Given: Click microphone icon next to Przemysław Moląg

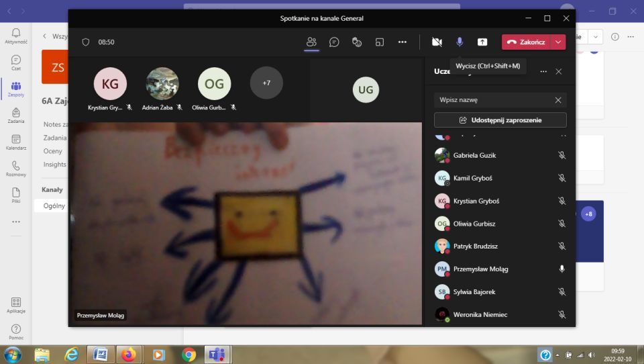Looking at the screenshot, I should click(562, 269).
